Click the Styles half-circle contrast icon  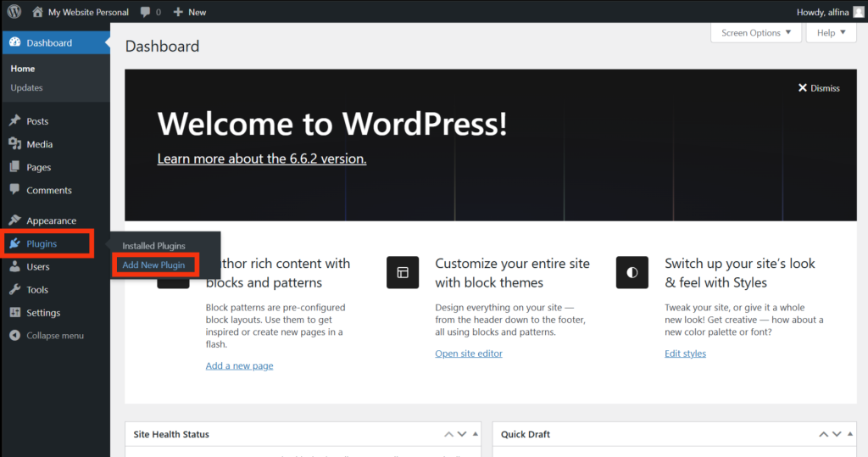[632, 272]
